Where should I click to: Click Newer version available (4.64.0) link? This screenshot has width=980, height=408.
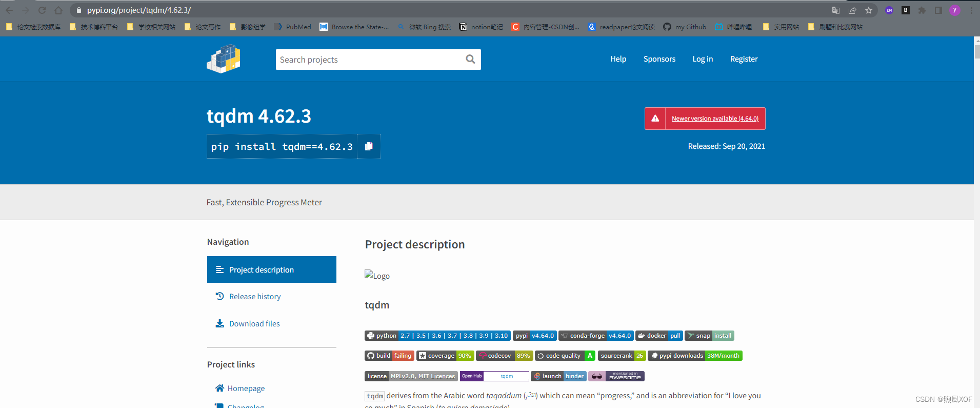pyautogui.click(x=715, y=119)
